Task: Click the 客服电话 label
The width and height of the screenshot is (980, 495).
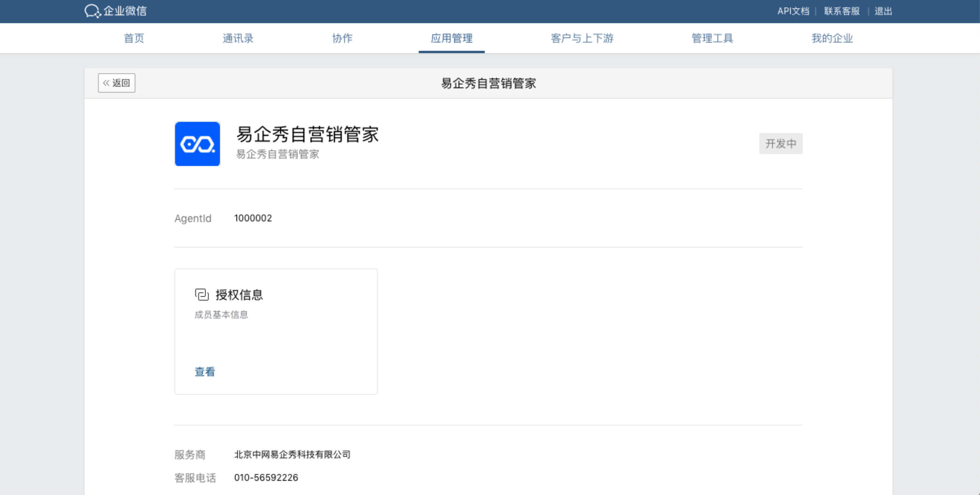Action: tap(195, 478)
